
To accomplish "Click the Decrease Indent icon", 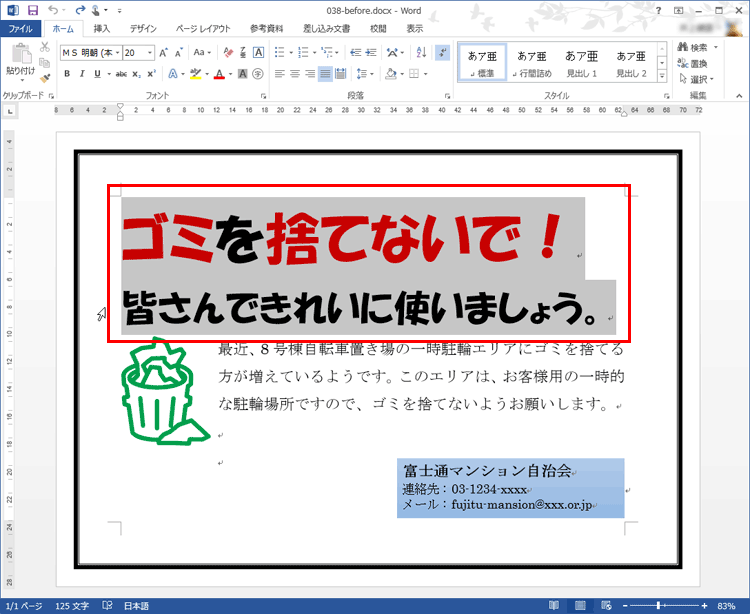I will click(355, 53).
